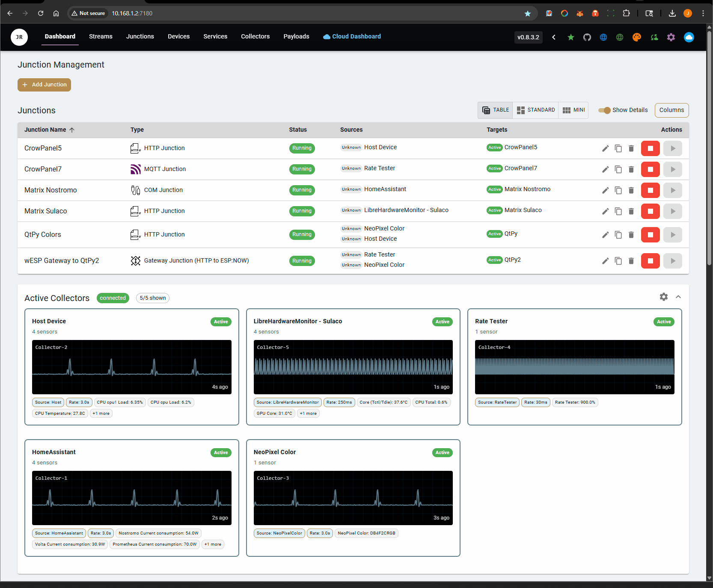
Task: Edit the CrowPanel5 junction with pencil icon
Action: pos(605,148)
